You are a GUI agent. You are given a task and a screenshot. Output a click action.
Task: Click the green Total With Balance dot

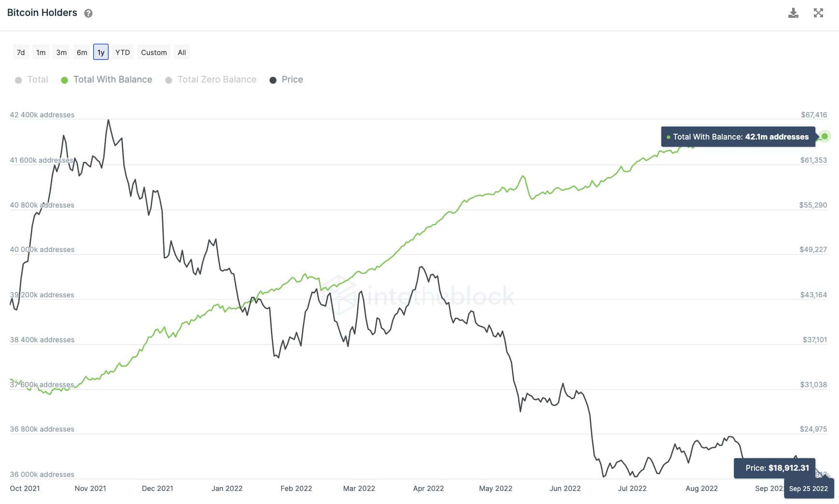click(64, 80)
